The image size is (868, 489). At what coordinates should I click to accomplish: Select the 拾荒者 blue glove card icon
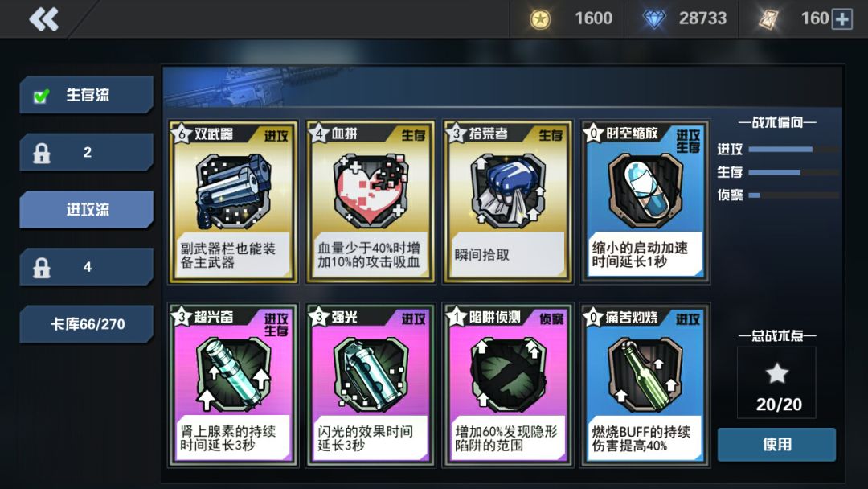(x=508, y=191)
